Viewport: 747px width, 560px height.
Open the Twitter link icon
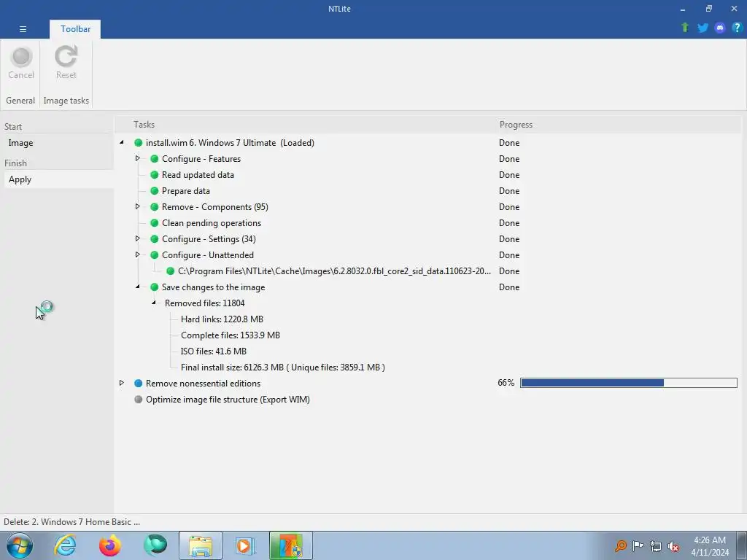pos(703,28)
